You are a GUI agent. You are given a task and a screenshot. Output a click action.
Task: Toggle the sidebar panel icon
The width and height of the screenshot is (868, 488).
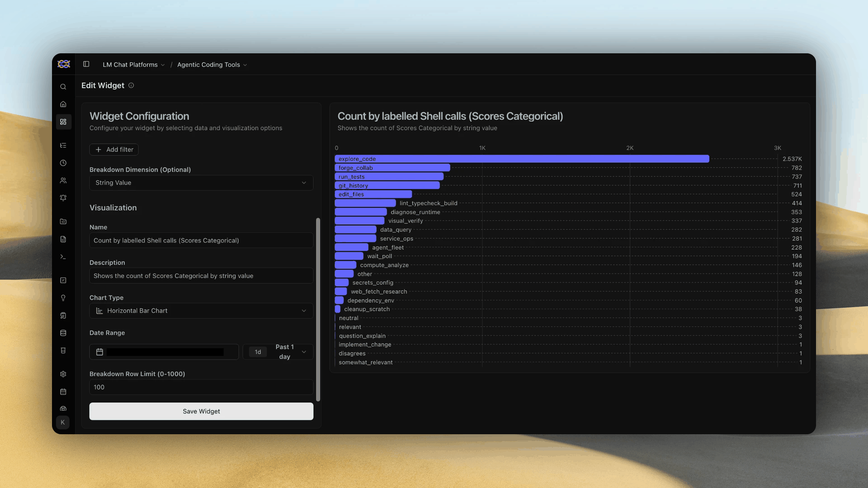86,64
